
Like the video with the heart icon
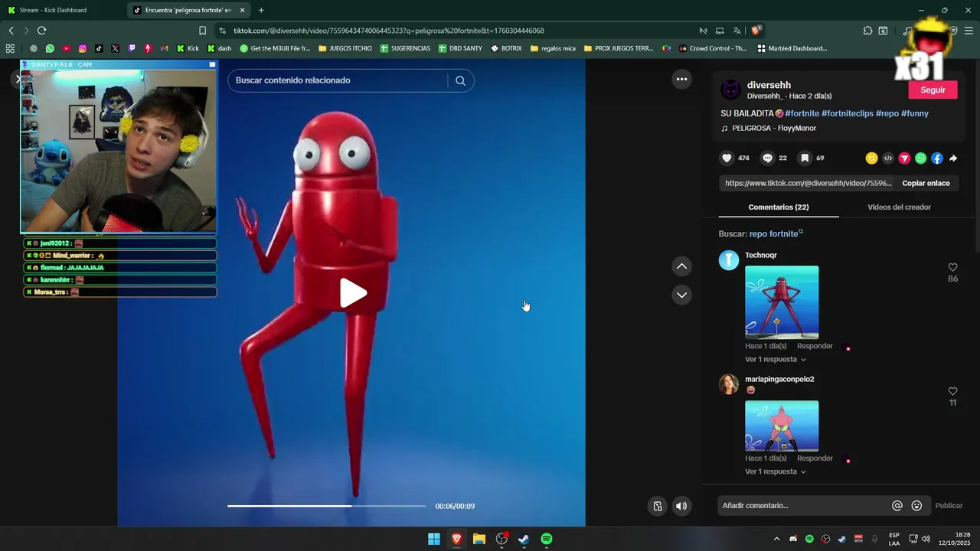[x=727, y=158]
